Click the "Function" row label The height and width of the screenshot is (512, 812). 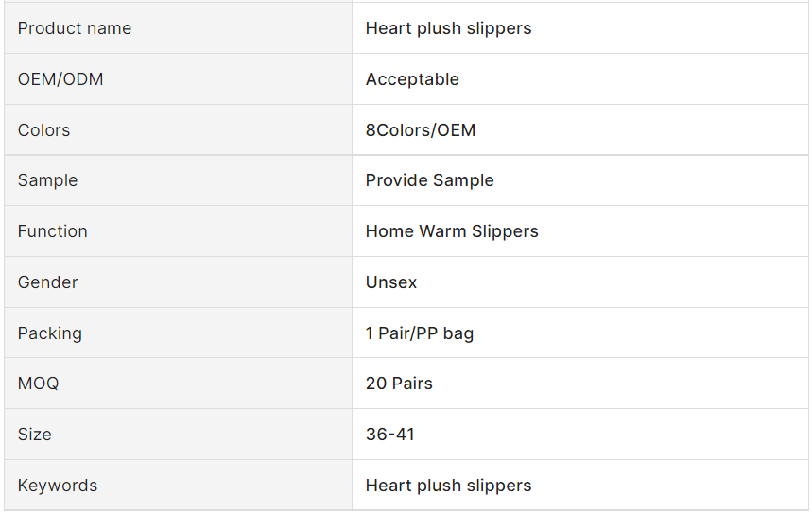[x=52, y=231]
